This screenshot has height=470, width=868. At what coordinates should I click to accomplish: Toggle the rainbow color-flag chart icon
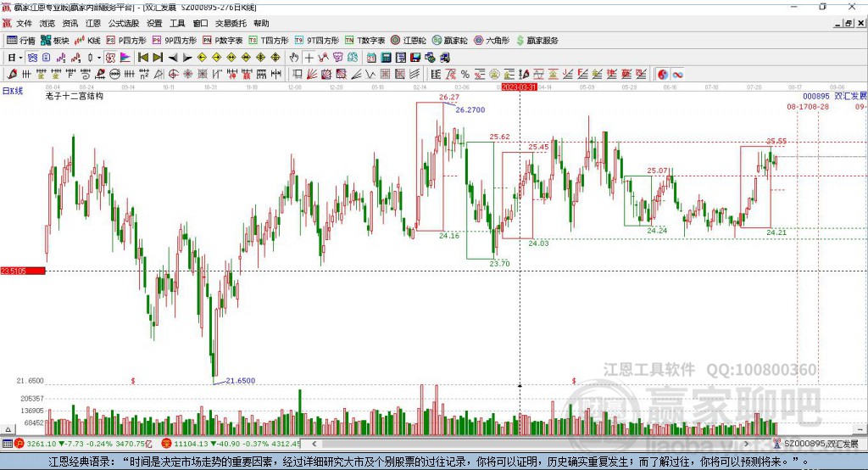pos(125,58)
